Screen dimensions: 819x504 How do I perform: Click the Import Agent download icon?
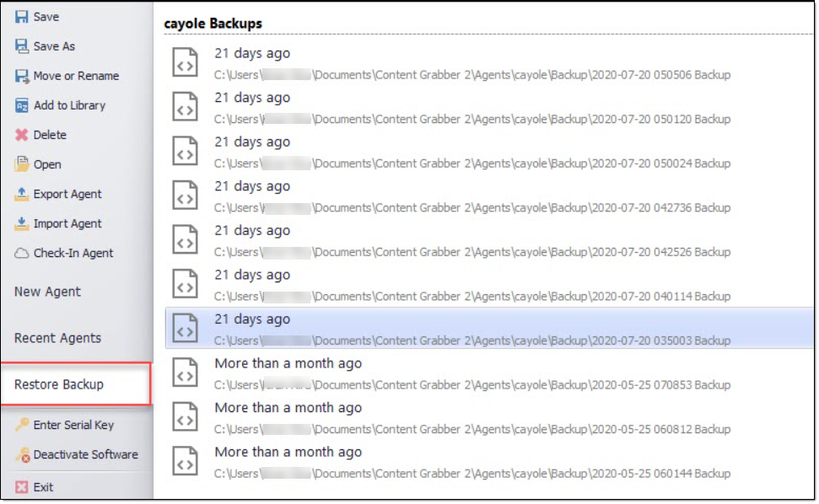click(x=22, y=223)
